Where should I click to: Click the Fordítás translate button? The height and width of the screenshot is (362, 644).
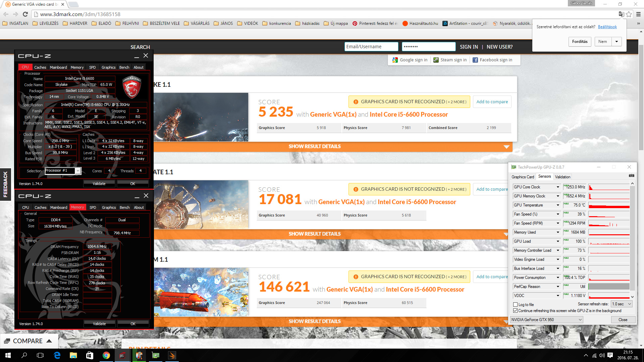pos(580,42)
